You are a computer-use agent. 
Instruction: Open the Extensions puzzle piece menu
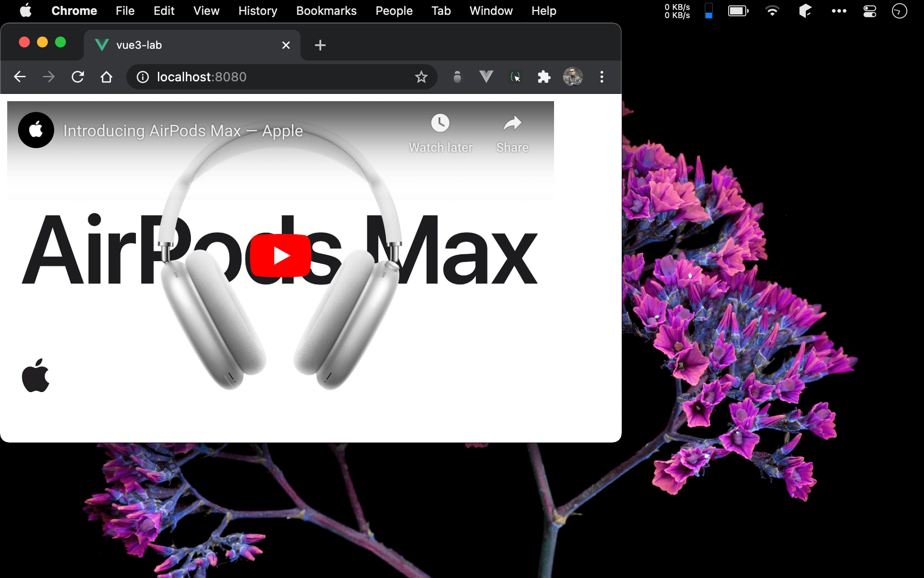(x=544, y=77)
